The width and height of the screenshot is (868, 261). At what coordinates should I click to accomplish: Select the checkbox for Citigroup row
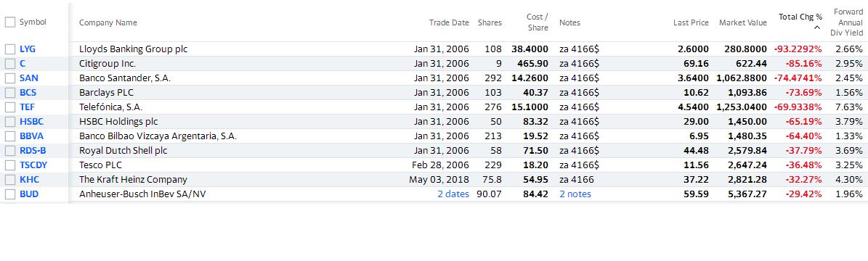click(x=10, y=64)
